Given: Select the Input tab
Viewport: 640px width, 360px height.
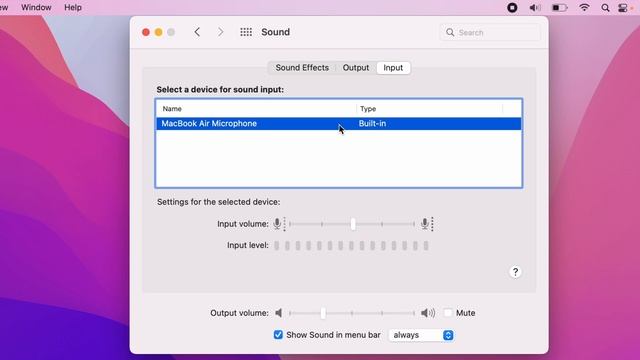Looking at the screenshot, I should coord(393,68).
